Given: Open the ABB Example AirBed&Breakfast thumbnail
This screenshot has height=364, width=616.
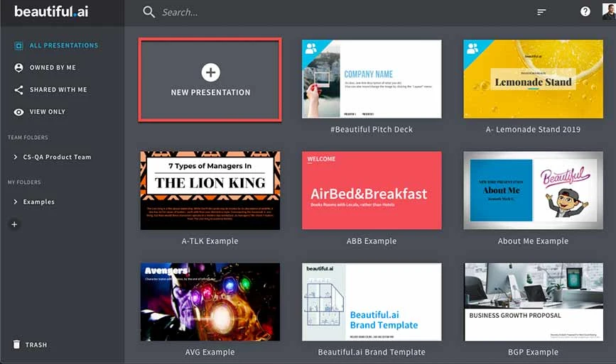Looking at the screenshot, I should (x=372, y=190).
